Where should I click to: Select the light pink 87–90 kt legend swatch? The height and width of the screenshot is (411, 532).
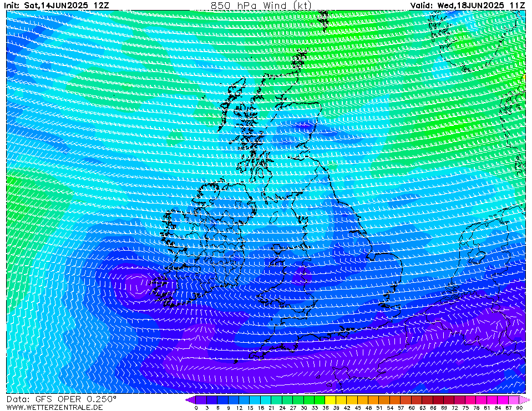tap(513, 400)
